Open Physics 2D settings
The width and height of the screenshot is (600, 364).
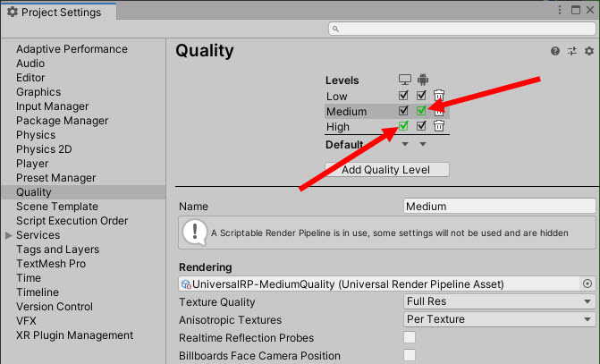[x=44, y=148]
